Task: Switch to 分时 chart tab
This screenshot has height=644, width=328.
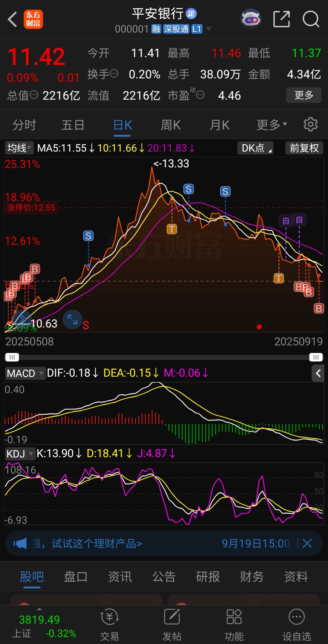Action: point(24,125)
